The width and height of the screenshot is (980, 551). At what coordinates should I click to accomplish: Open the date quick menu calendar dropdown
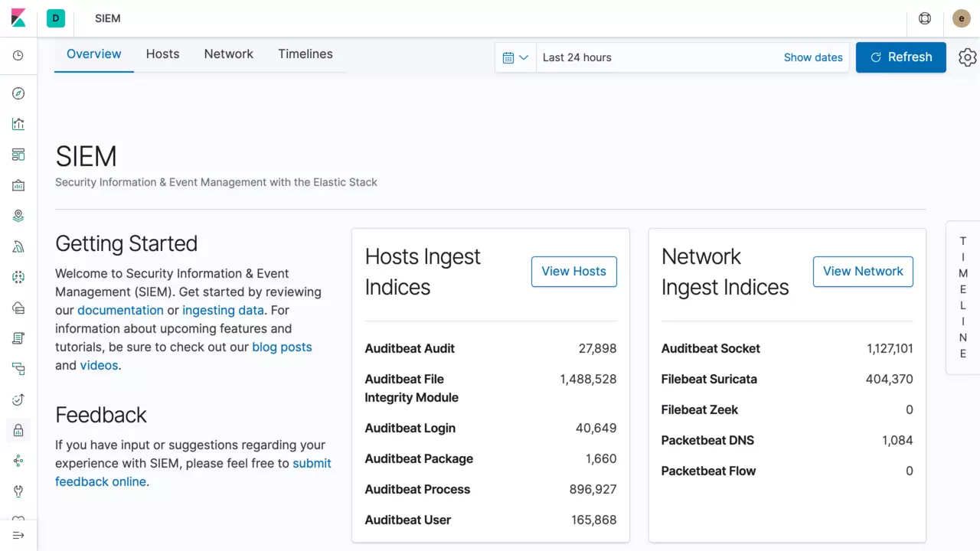[x=516, y=57]
